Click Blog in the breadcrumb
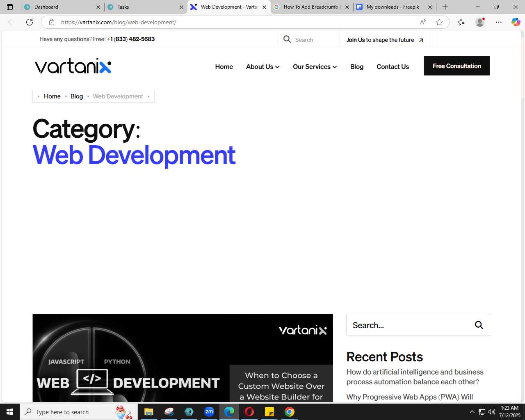Viewport: 525px width, 420px height. 77,96
